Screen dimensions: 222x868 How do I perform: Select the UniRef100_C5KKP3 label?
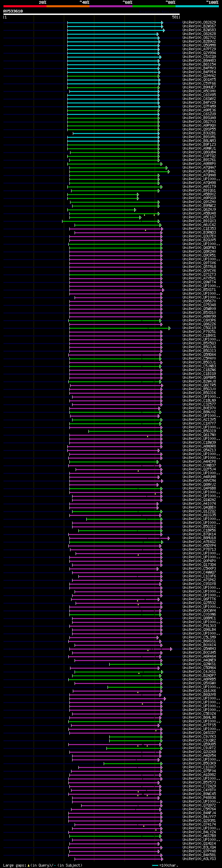pos(199,569)
